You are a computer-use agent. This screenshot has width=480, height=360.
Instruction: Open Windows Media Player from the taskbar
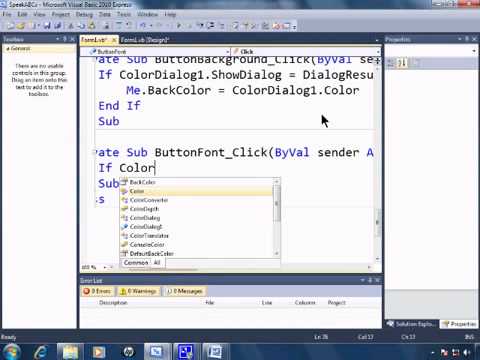[99, 352]
